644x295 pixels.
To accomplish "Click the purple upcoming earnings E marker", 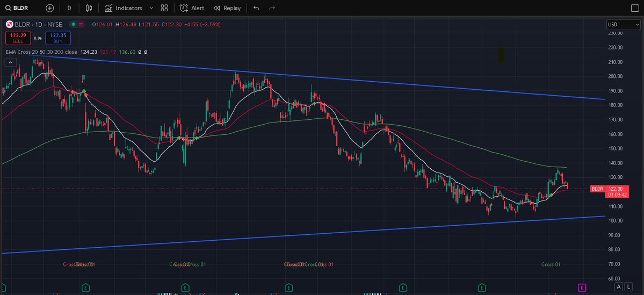I will [x=582, y=287].
